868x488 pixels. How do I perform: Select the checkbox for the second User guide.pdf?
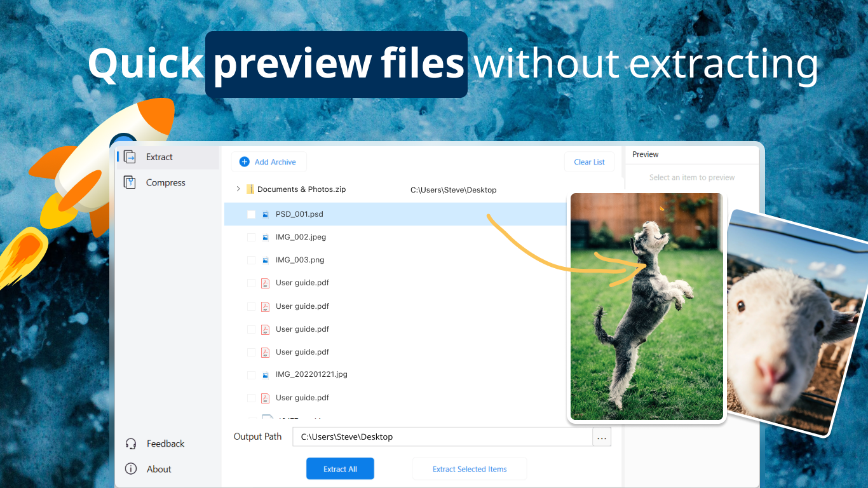click(x=251, y=306)
